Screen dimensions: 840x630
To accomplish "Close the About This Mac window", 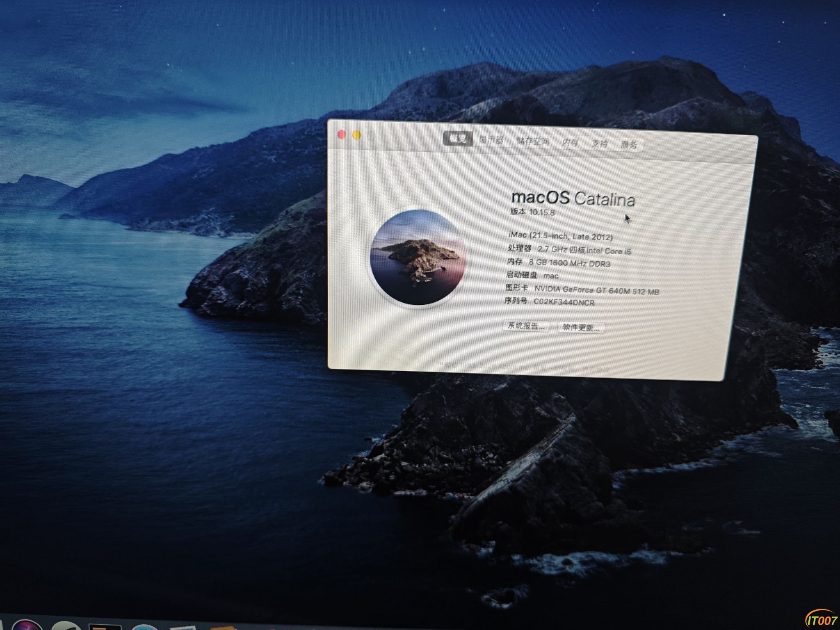I will coord(341,135).
